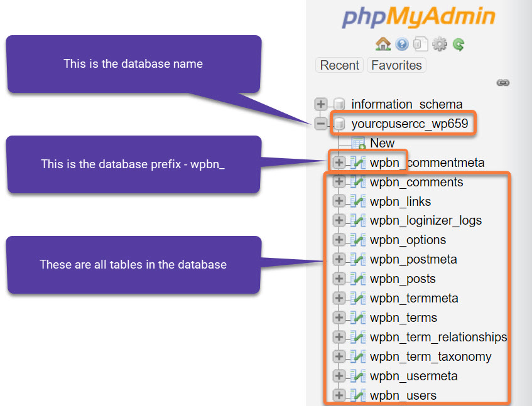
Task: Click the information_schema database cylinder icon
Action: pos(339,104)
